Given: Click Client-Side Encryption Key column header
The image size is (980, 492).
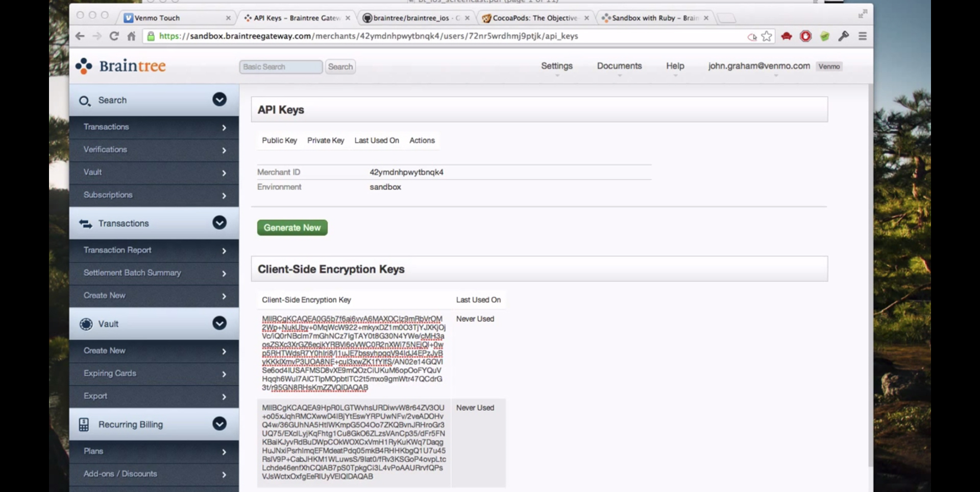Looking at the screenshot, I should (306, 300).
